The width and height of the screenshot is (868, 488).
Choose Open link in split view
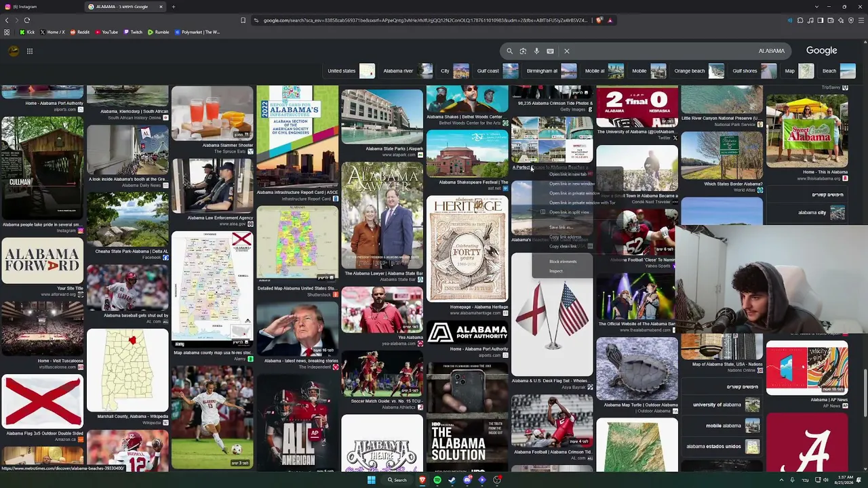569,212
